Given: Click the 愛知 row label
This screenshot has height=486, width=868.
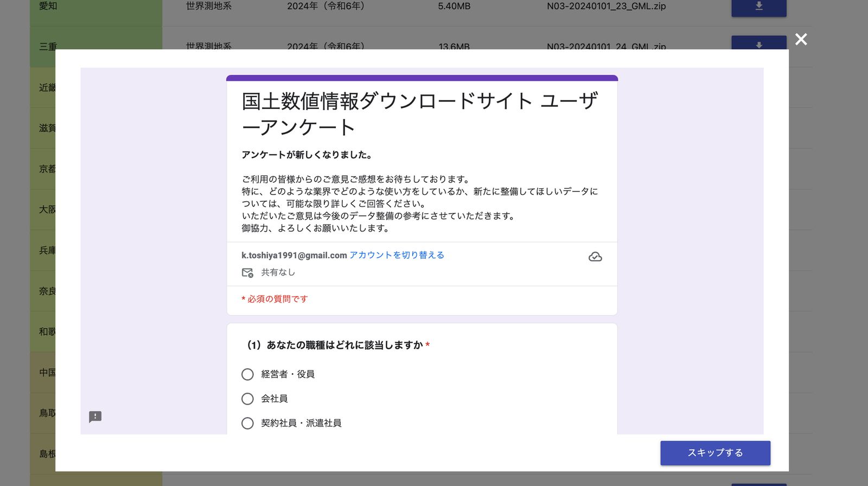Looking at the screenshot, I should (48, 6).
